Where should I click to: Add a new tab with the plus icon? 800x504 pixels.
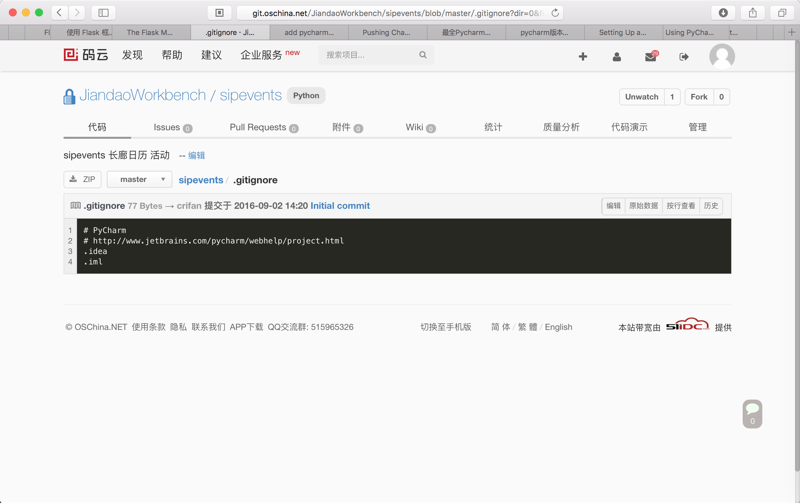(x=791, y=32)
